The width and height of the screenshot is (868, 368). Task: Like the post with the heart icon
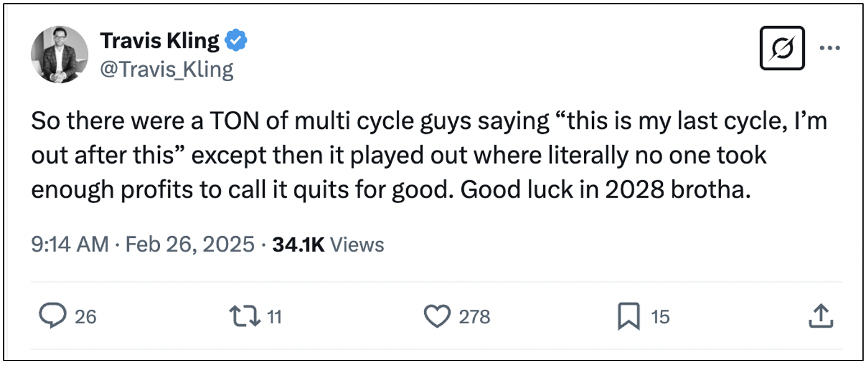tap(437, 317)
